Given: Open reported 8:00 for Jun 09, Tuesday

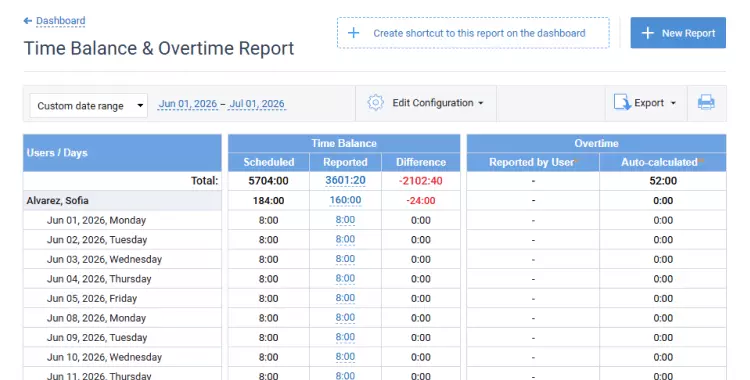Looking at the screenshot, I should click(x=345, y=337).
